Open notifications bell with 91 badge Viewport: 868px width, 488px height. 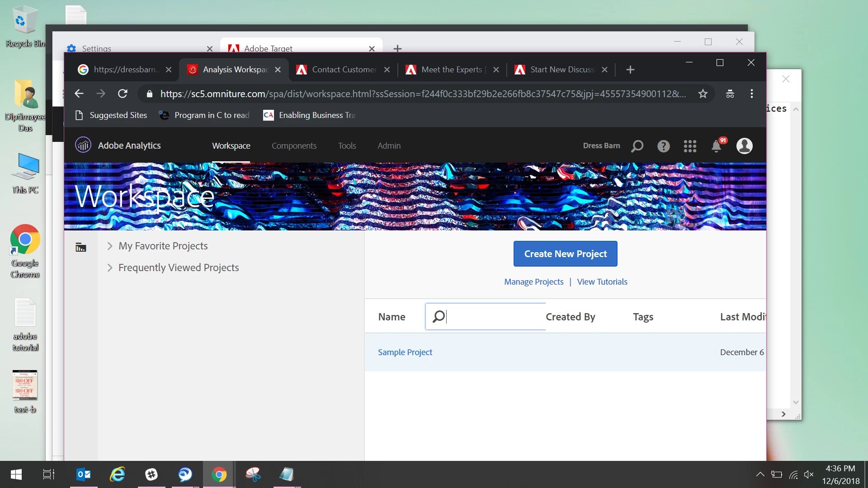[717, 146]
